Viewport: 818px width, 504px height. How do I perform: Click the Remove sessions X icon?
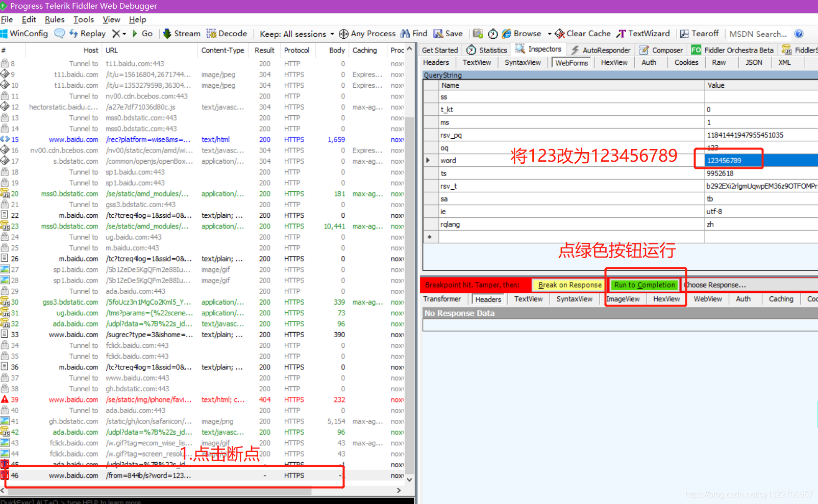tap(116, 34)
